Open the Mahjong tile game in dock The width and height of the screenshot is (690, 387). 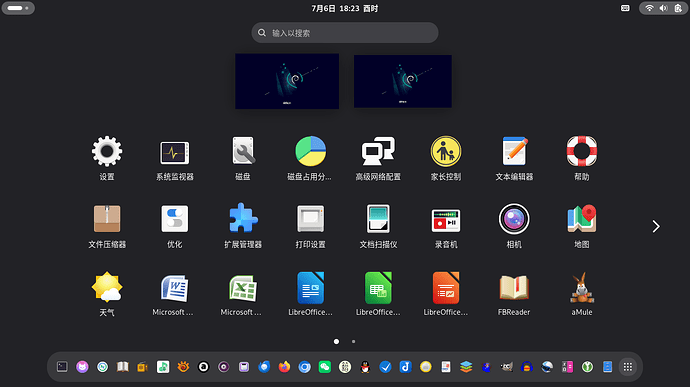coord(345,367)
